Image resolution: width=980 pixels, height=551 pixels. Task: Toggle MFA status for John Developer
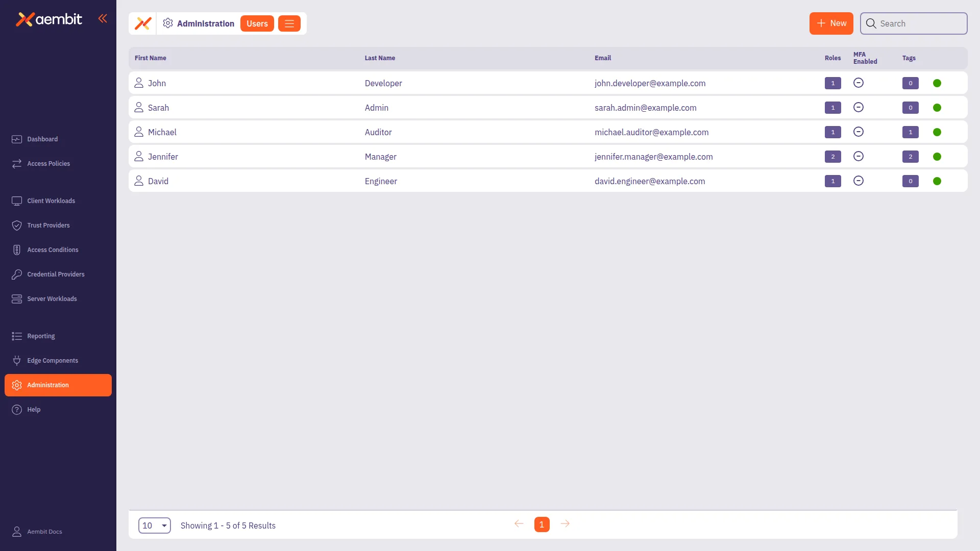click(x=859, y=83)
